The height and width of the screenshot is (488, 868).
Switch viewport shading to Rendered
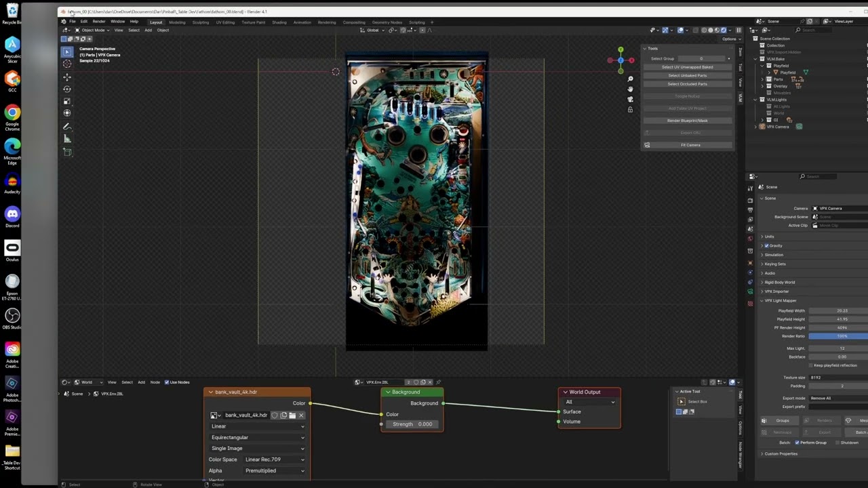[724, 30]
